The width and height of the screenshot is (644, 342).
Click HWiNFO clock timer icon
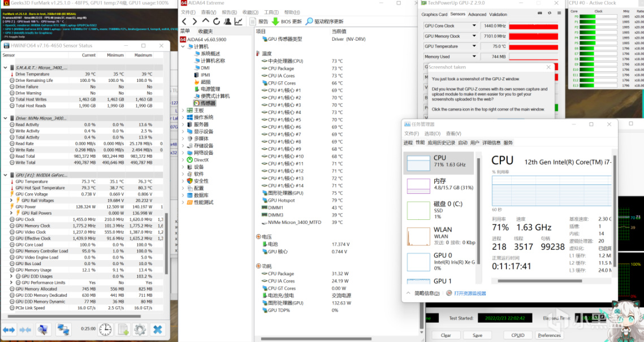pos(105,329)
